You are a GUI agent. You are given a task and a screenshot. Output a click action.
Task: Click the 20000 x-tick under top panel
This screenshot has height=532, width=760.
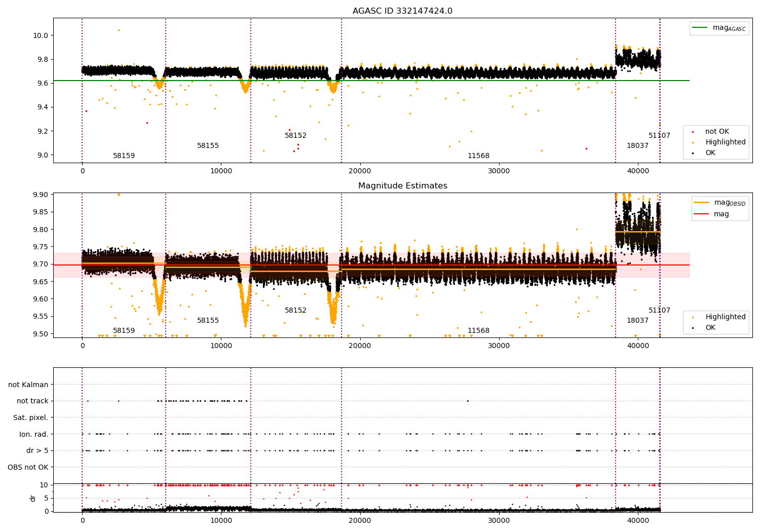pos(360,171)
